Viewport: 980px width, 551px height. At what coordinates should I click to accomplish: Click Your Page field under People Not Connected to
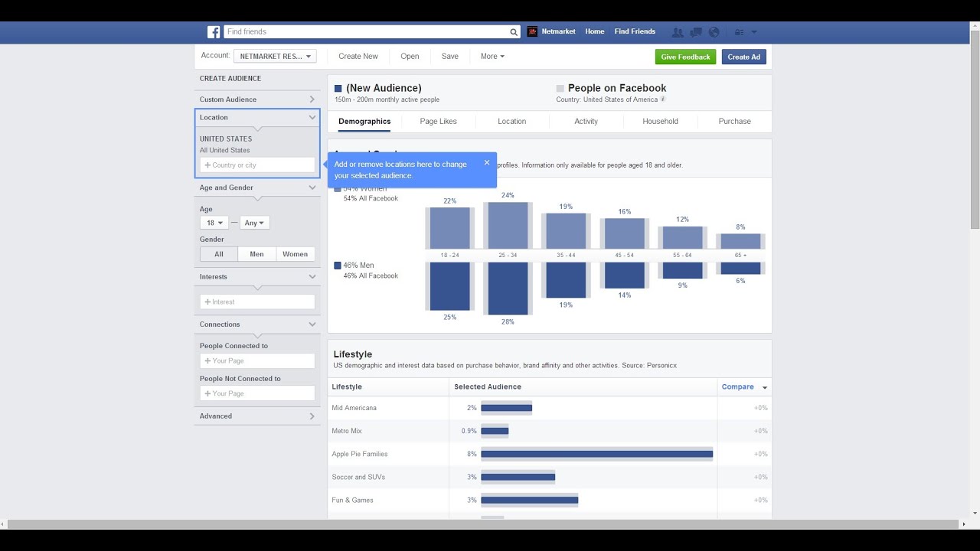click(x=257, y=393)
